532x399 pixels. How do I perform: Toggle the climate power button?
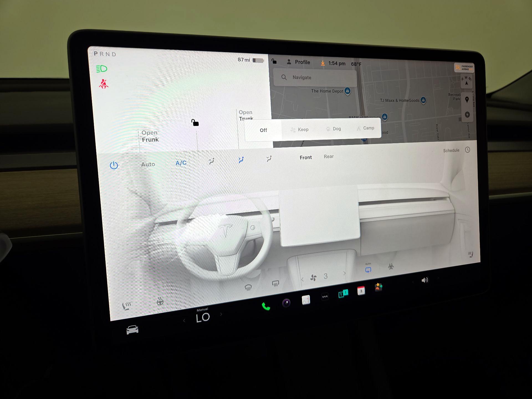[114, 165]
